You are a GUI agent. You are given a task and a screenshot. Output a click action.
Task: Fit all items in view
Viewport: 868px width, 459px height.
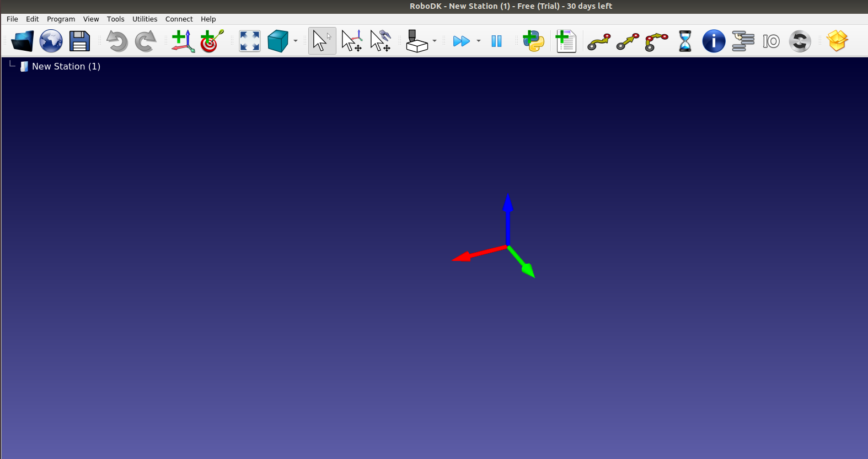click(x=249, y=41)
